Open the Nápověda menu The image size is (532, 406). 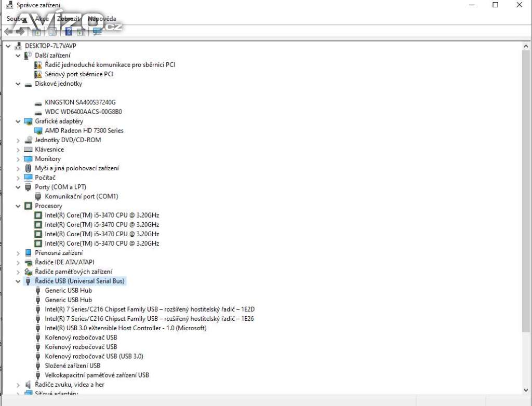pos(102,19)
